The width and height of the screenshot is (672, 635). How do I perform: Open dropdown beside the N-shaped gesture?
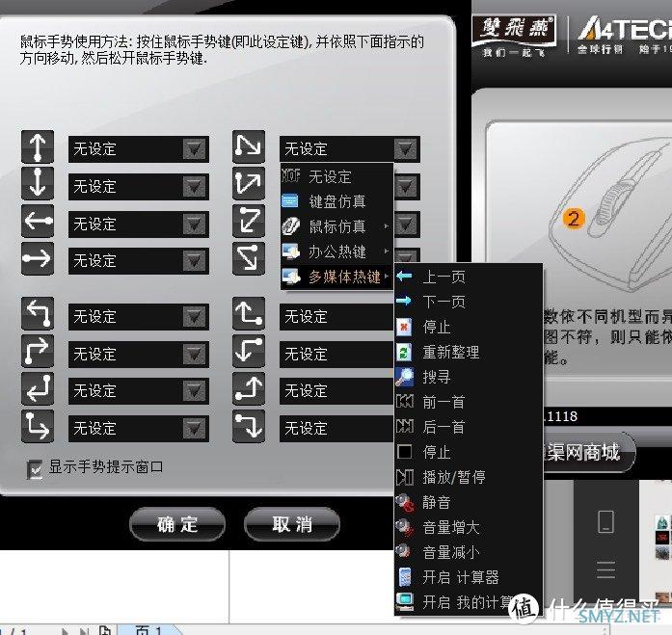point(406,149)
